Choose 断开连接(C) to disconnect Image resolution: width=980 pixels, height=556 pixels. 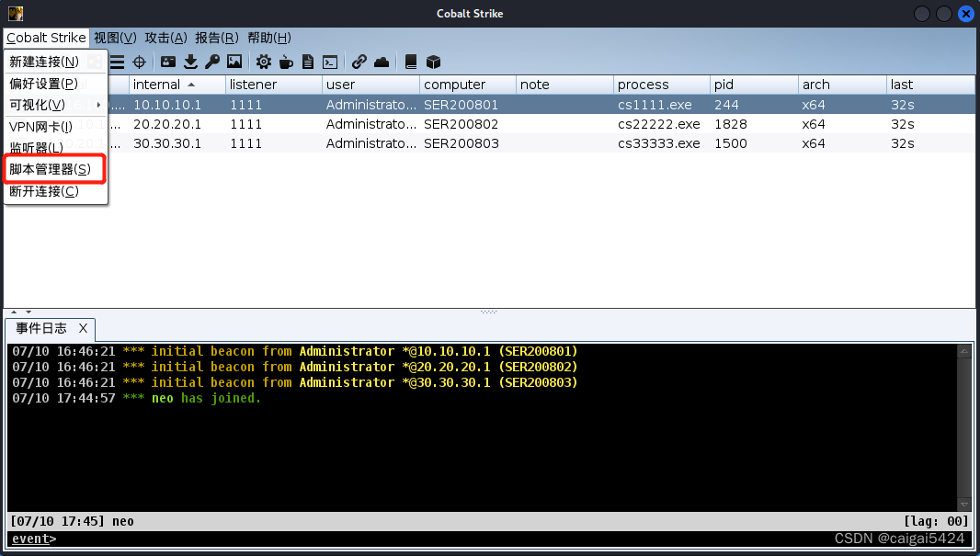56,191
